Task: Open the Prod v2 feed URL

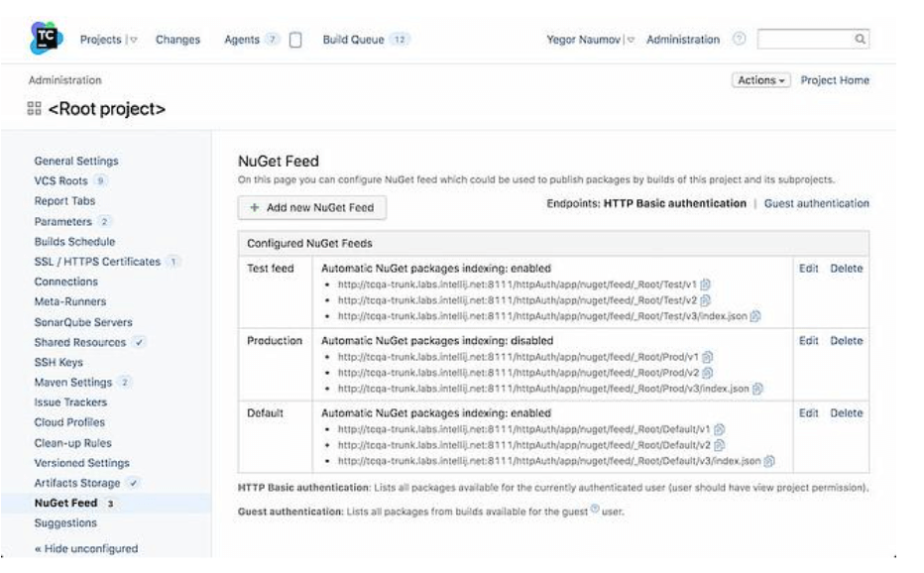Action: click(518, 373)
